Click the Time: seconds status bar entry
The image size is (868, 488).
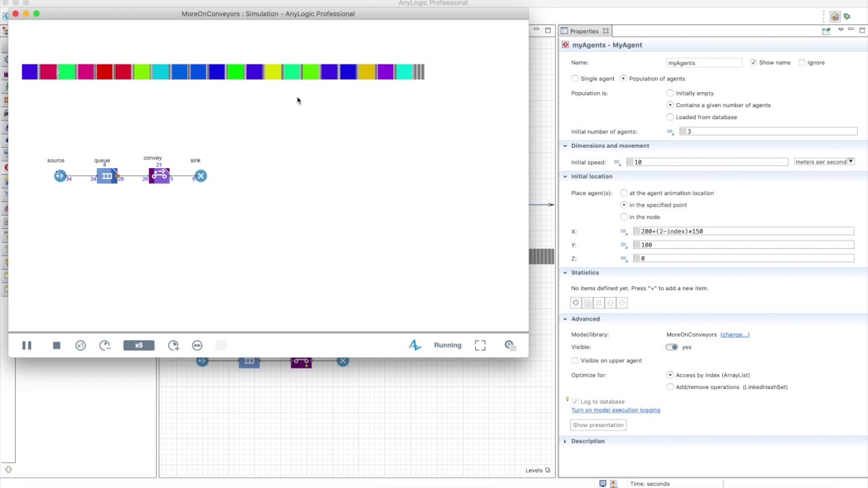pos(650,484)
